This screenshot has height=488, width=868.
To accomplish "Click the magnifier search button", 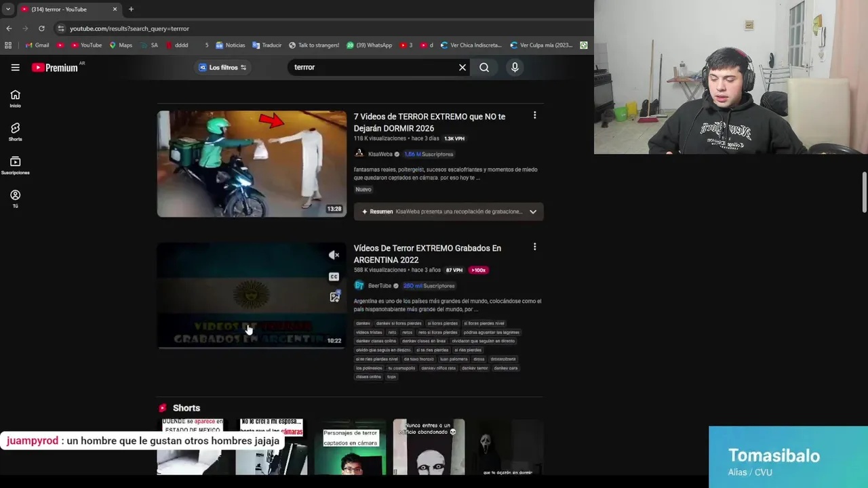I will click(x=484, y=67).
